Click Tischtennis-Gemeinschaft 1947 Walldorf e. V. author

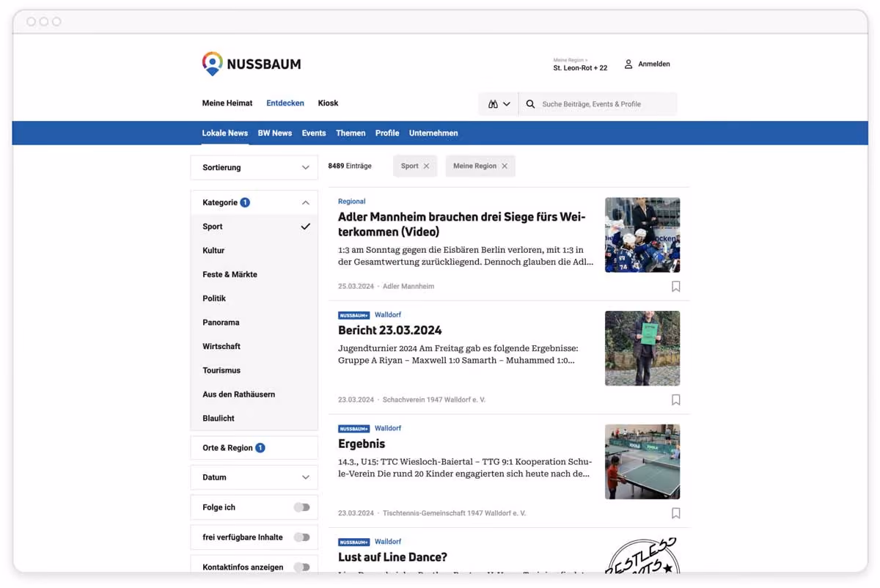455,514
